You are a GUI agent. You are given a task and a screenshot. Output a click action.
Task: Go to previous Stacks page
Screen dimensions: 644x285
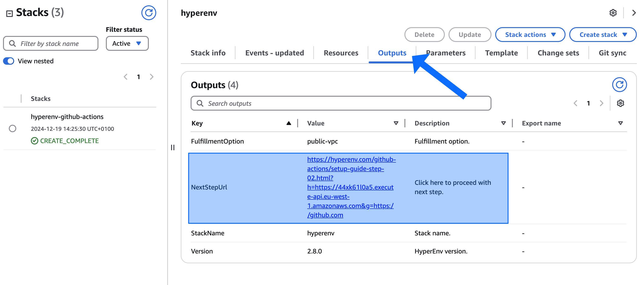pos(126,77)
